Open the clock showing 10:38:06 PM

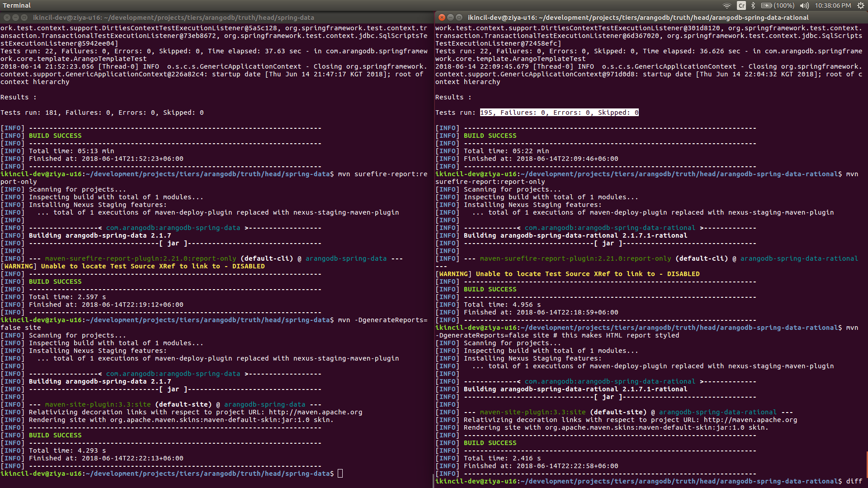click(833, 5)
